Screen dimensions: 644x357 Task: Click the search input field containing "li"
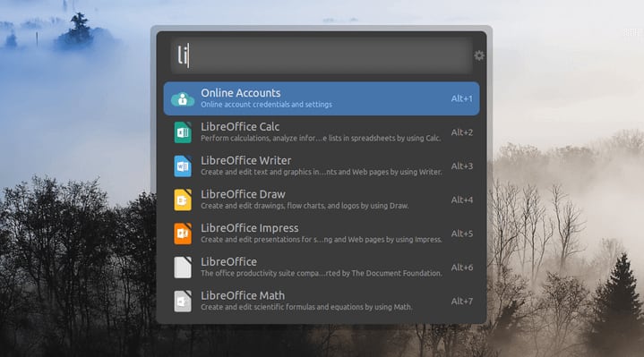coord(322,55)
